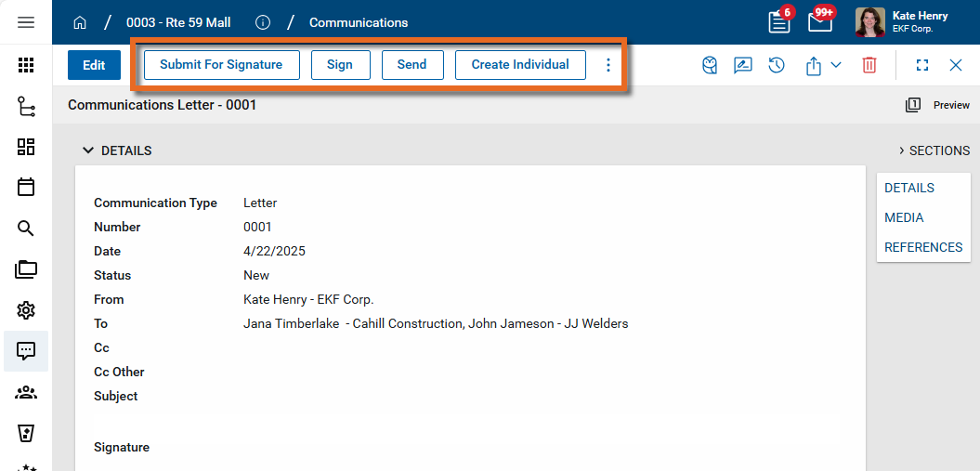Open the Communications sidebar icon
This screenshot has height=471, width=980.
click(26, 351)
